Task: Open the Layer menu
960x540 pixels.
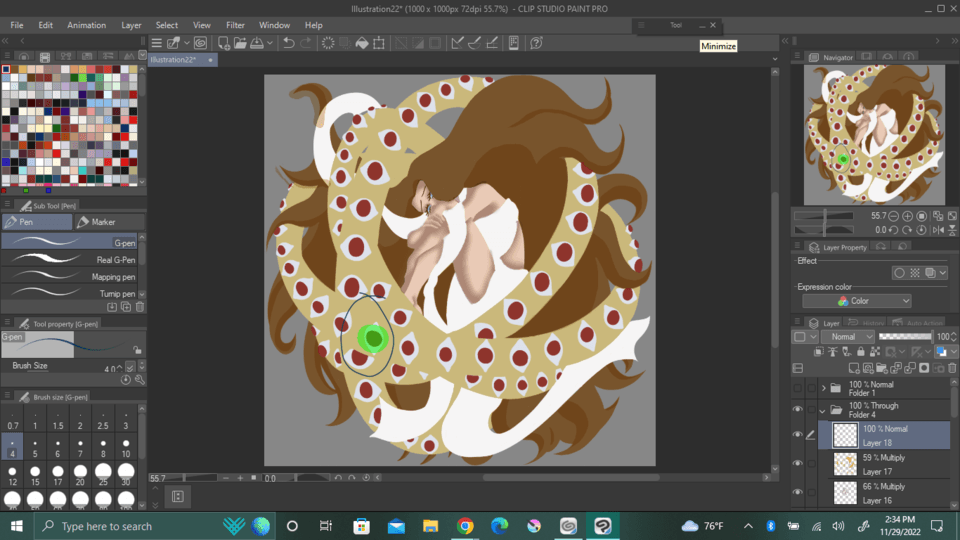Action: (131, 25)
